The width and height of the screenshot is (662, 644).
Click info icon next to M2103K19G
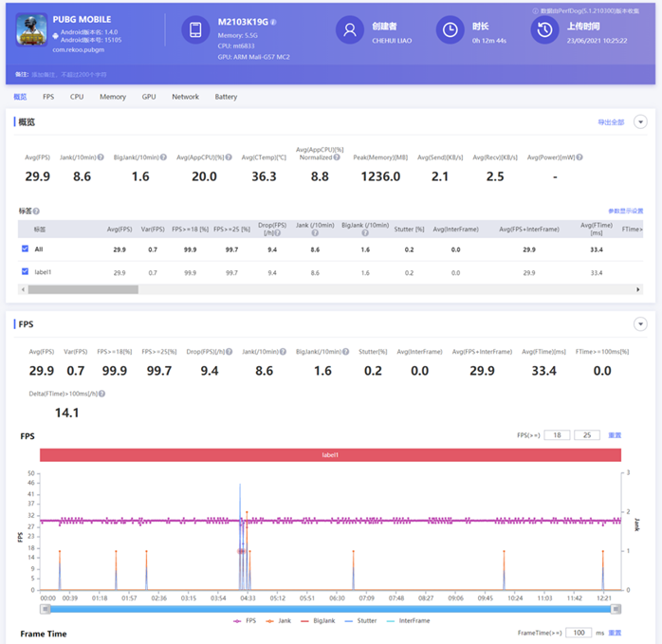[273, 21]
